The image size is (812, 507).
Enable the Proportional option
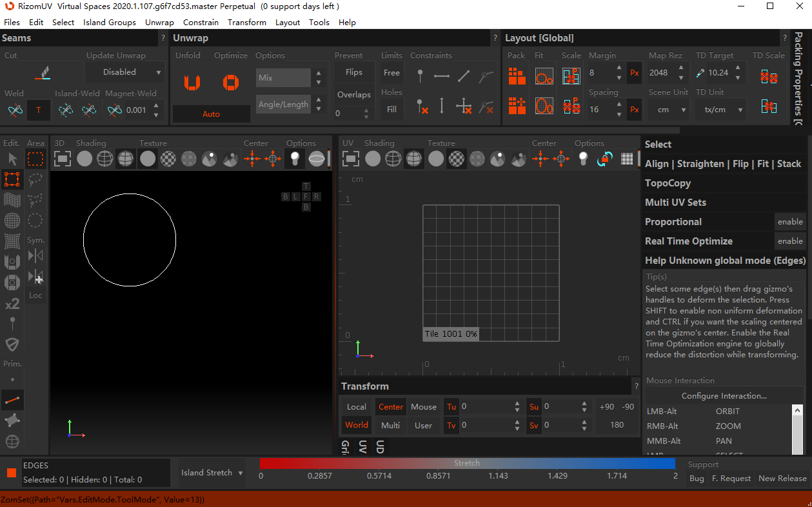click(790, 222)
